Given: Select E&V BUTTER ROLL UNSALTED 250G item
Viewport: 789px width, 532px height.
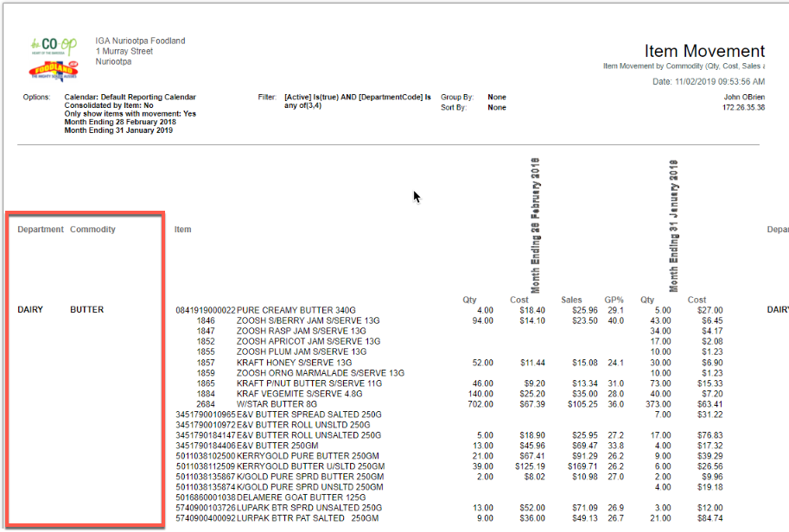Looking at the screenshot, I should click(x=309, y=435).
